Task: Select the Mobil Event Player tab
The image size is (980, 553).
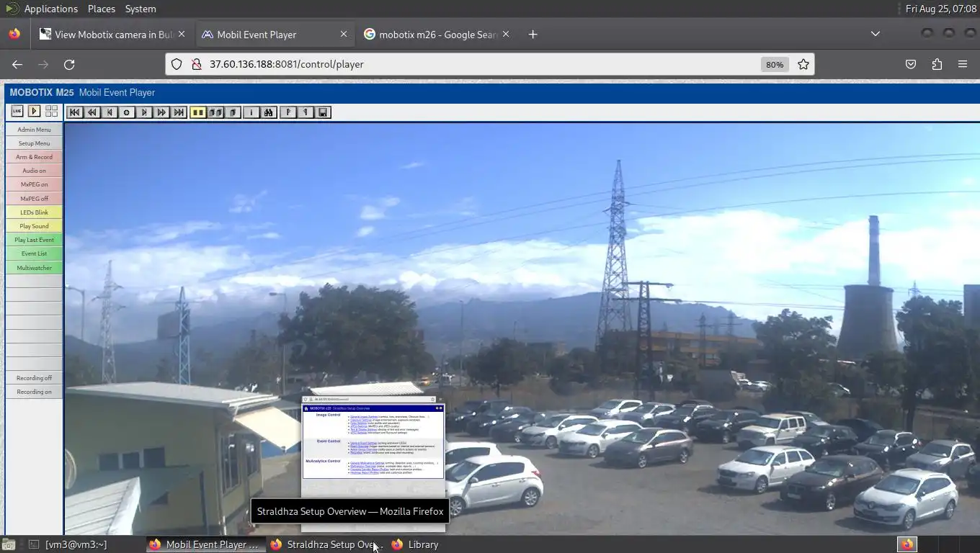Action: pyautogui.click(x=275, y=35)
